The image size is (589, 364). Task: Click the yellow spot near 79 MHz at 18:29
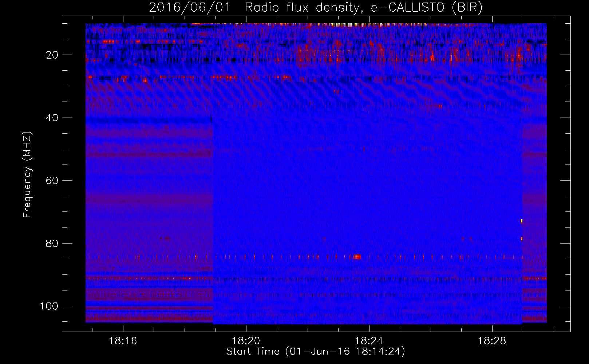[522, 239]
